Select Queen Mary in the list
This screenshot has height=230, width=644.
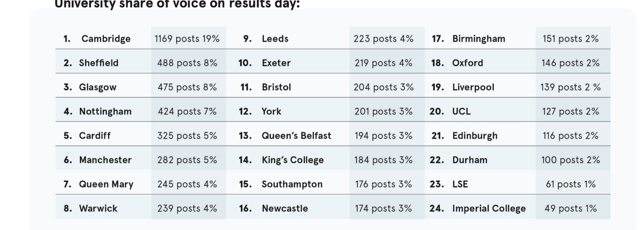click(106, 184)
